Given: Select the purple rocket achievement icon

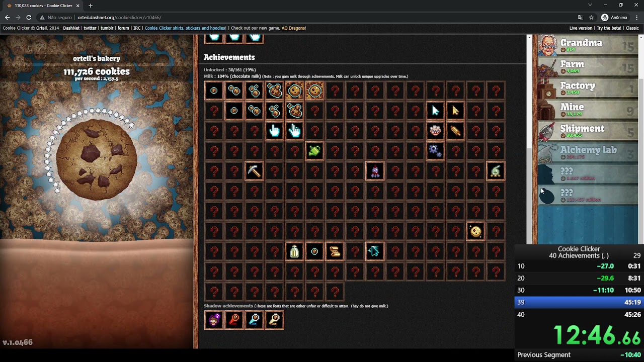Looking at the screenshot, I should click(x=375, y=171).
